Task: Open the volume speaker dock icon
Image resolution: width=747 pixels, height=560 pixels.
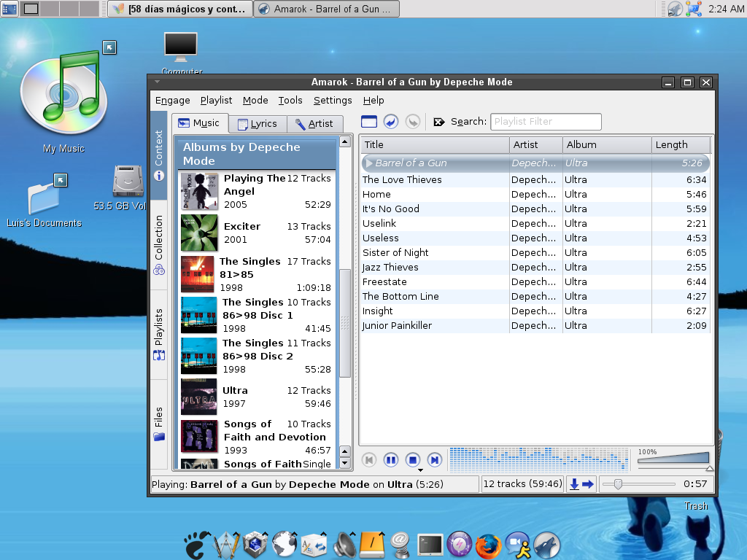Action: click(345, 545)
